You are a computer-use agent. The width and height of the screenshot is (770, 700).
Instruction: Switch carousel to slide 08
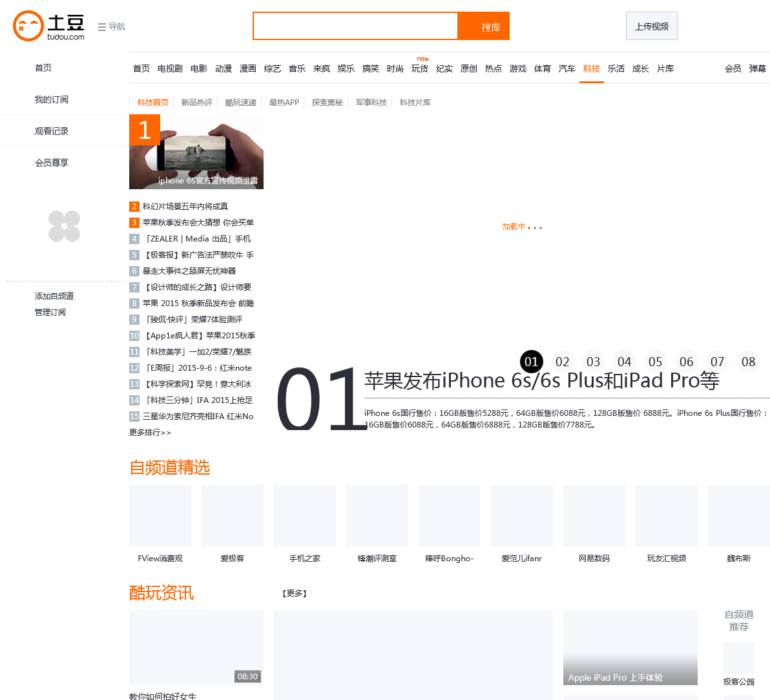point(748,362)
